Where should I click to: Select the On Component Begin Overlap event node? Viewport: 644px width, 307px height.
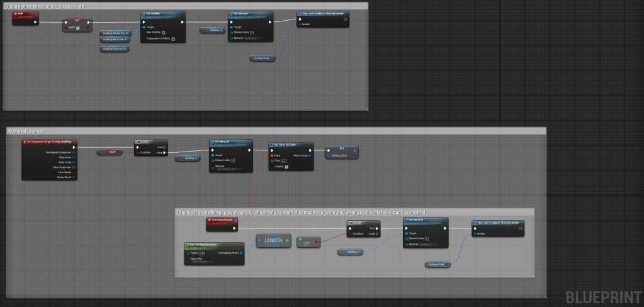click(x=50, y=142)
